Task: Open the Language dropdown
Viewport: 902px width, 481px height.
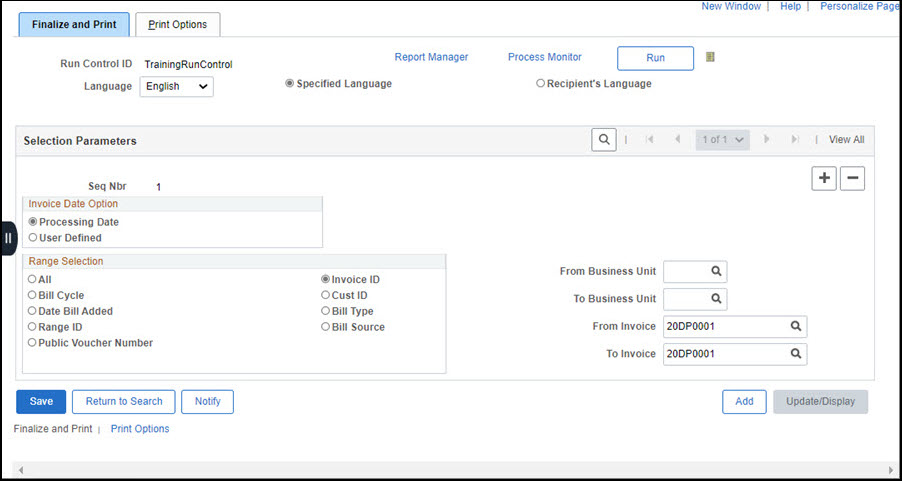Action: (176, 87)
